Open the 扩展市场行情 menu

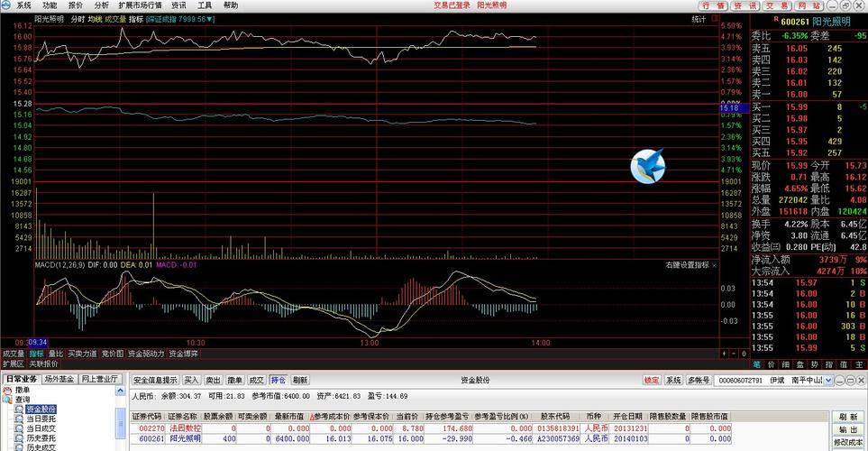140,5
